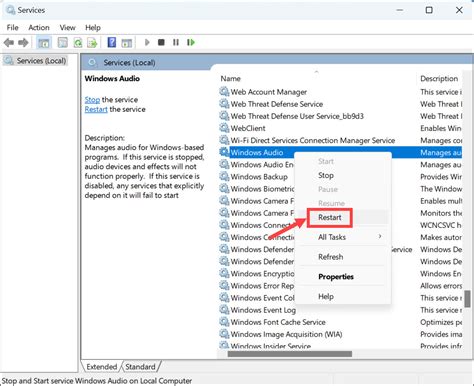Open the File menu
Image resolution: width=474 pixels, height=386 pixels.
pos(13,28)
